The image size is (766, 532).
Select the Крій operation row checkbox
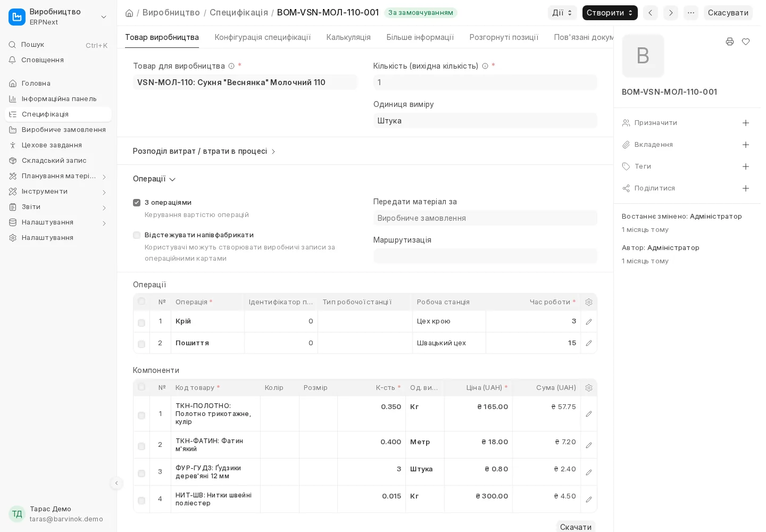[141, 323]
